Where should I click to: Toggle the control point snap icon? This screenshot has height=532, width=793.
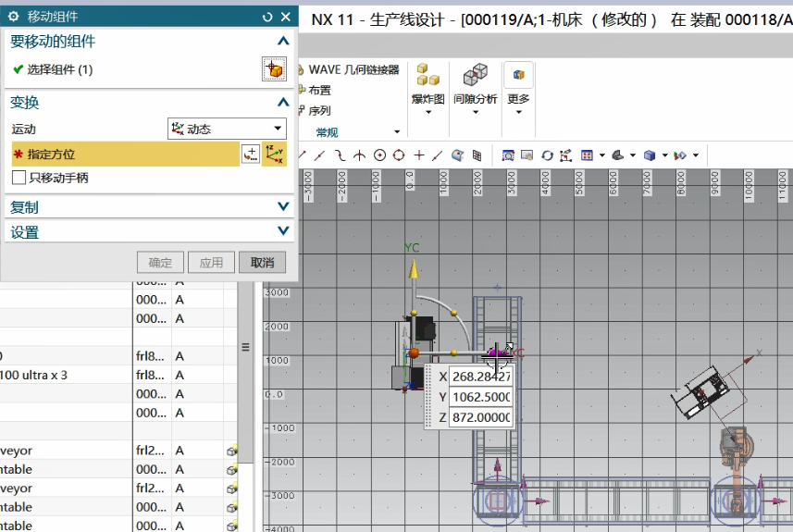tap(340, 155)
